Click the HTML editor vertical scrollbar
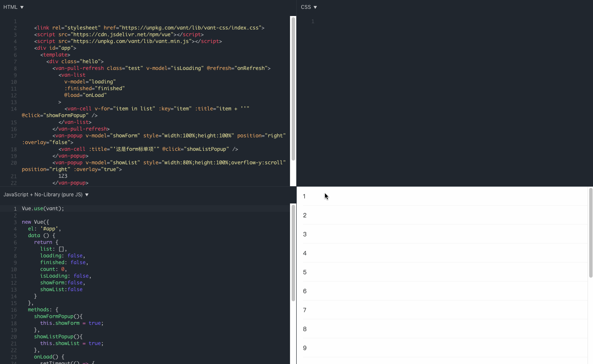 293,88
